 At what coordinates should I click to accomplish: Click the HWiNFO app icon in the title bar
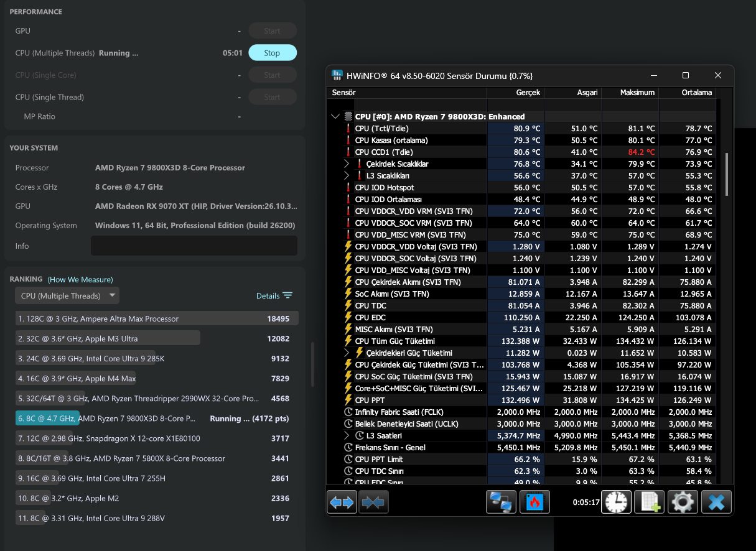click(x=337, y=76)
